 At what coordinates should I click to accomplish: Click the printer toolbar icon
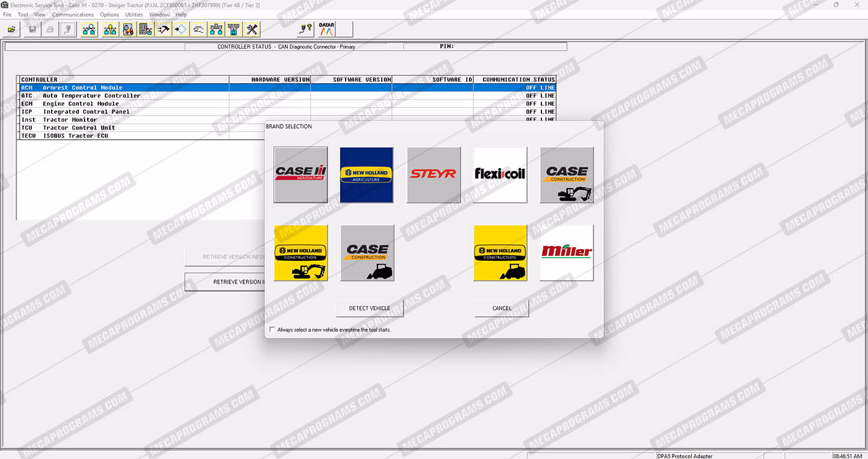[50, 29]
